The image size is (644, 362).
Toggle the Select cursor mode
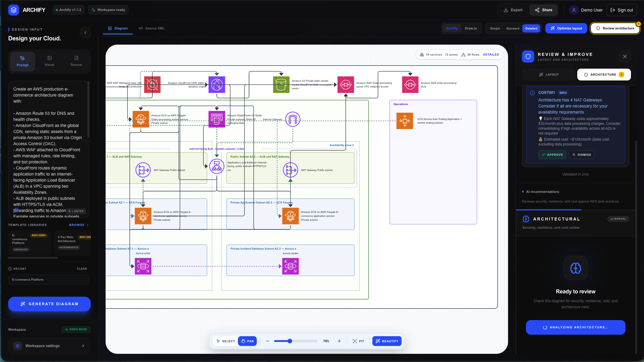(225, 341)
